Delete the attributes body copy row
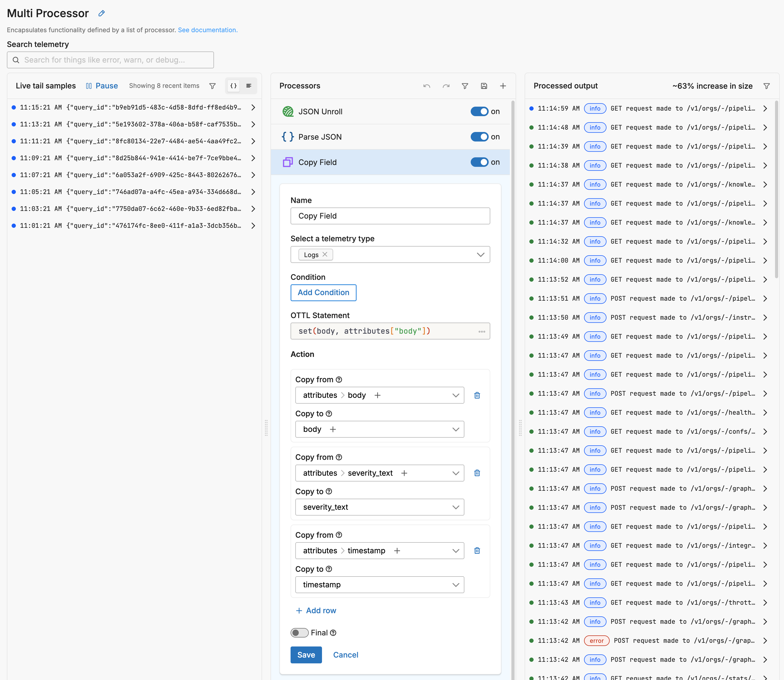The image size is (784, 680). point(477,395)
